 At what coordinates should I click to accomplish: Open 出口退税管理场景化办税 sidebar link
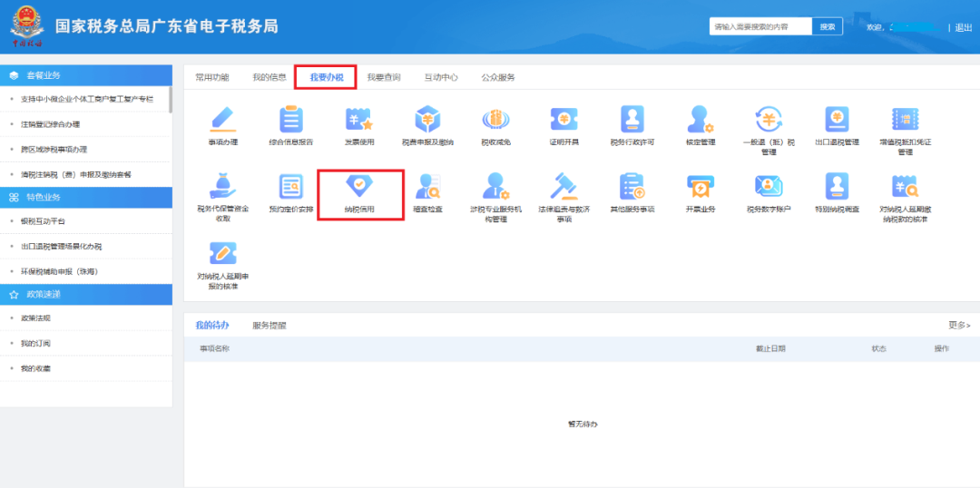click(62, 246)
